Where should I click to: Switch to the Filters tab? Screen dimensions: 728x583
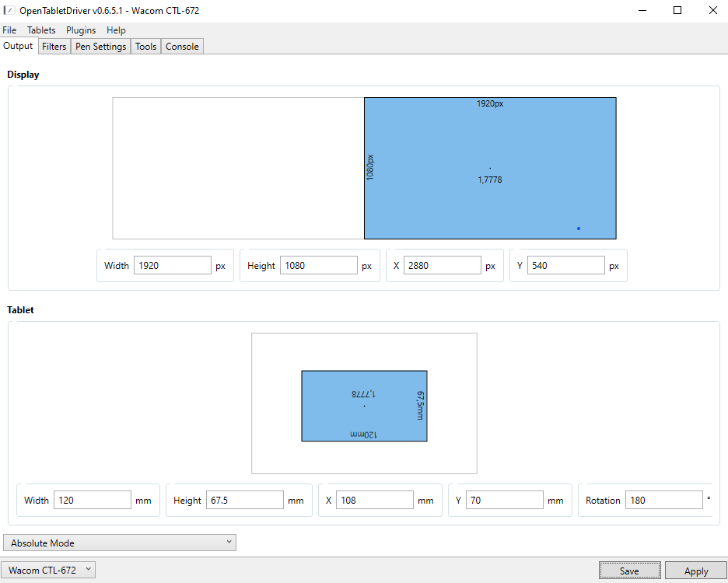[x=54, y=47]
